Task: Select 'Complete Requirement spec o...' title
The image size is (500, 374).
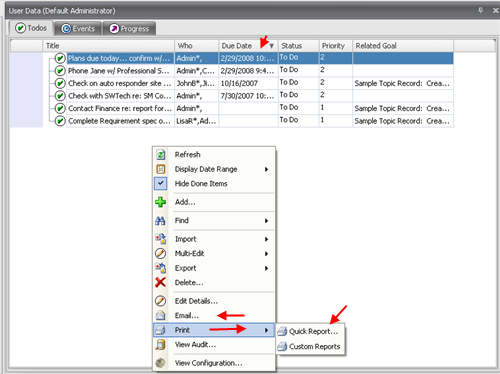Action: coord(119,121)
